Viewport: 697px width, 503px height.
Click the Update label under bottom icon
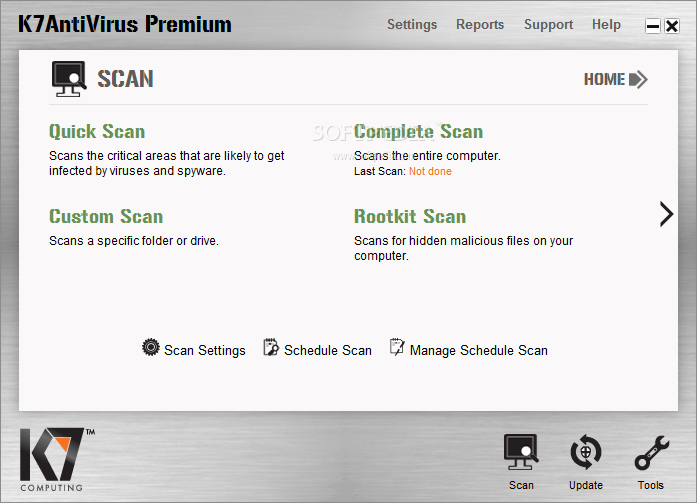586,485
